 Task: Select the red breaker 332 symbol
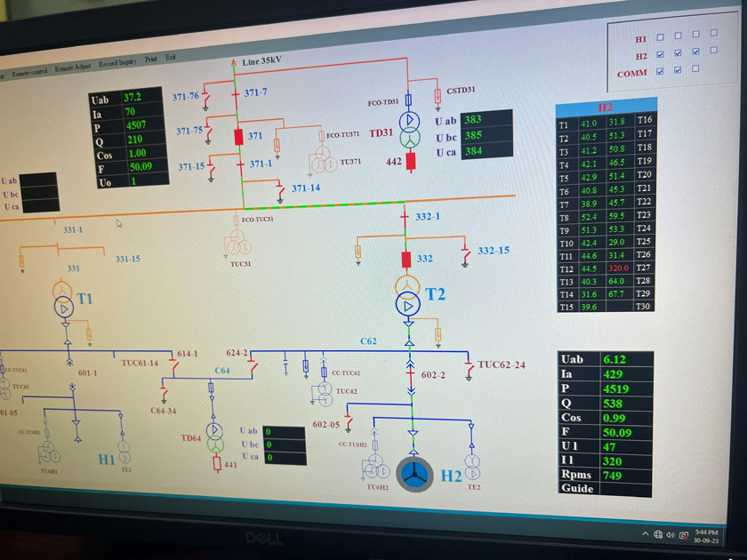[x=406, y=260]
